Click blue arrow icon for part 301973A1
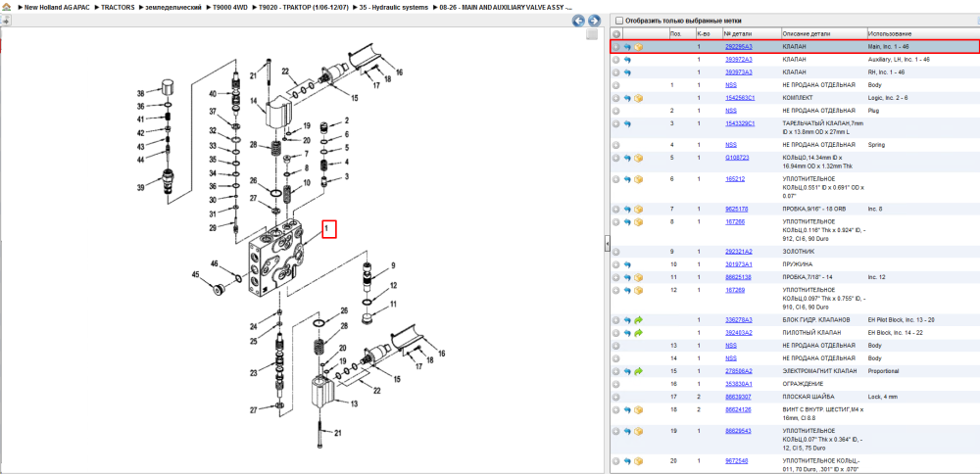The image size is (980, 474). click(x=627, y=264)
